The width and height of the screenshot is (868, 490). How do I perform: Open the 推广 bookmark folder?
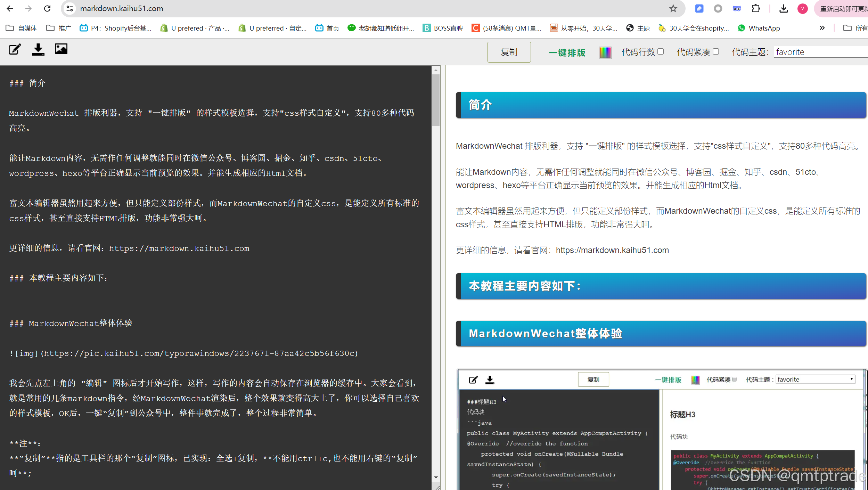click(58, 28)
